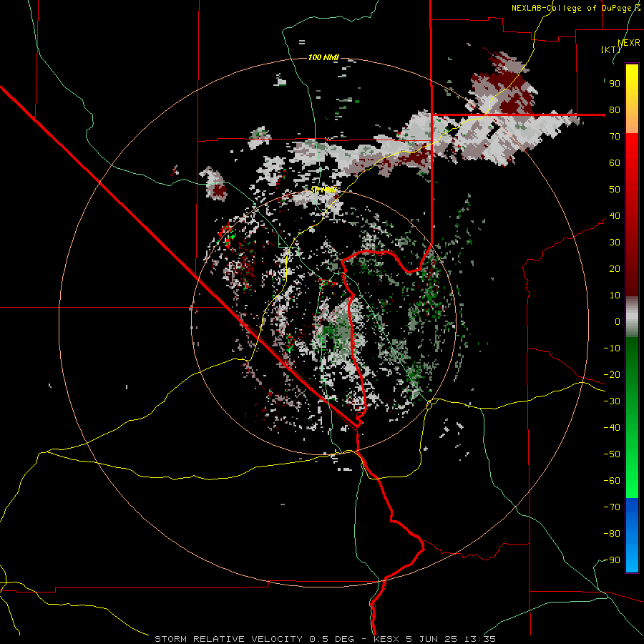Click the "KESX" radar site identifier
This screenshot has width=644, height=644.
tap(387, 639)
